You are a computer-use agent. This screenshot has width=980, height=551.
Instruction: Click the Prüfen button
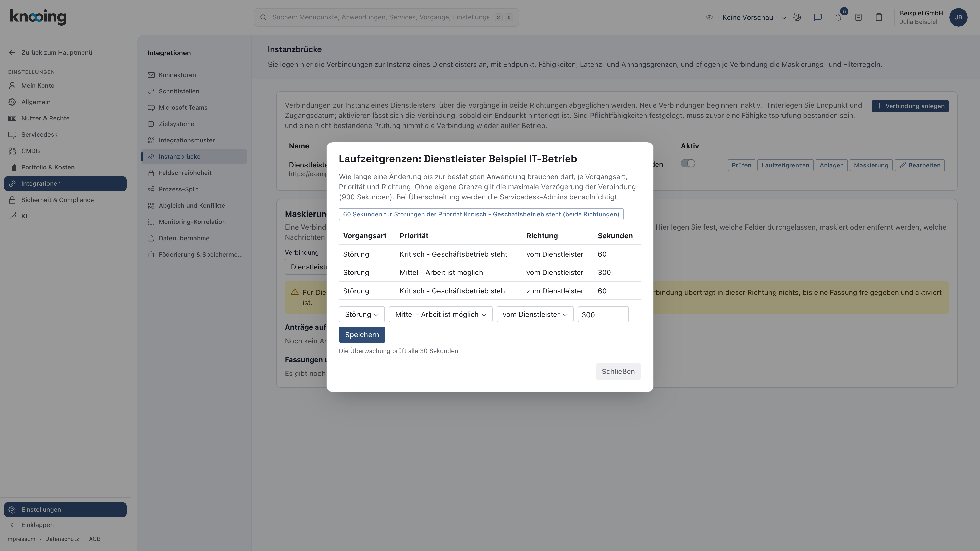point(741,165)
